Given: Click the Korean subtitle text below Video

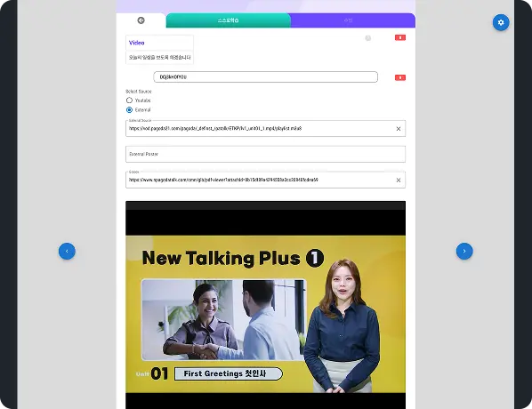Looking at the screenshot, I should (159, 58).
